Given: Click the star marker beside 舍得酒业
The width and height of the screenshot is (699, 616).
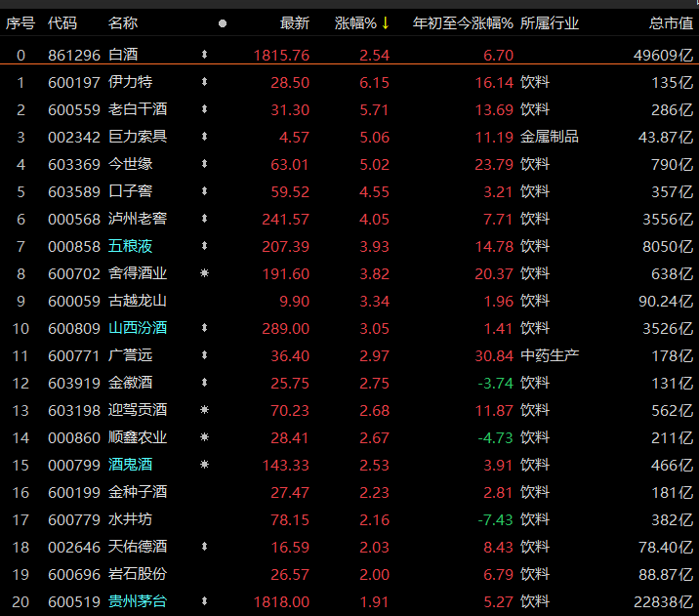Looking at the screenshot, I should [204, 273].
